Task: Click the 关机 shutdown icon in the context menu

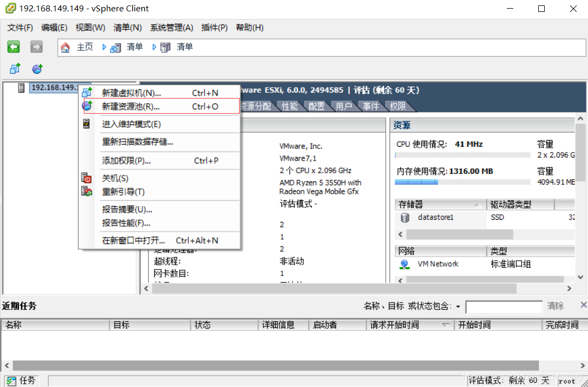Action: (87, 178)
